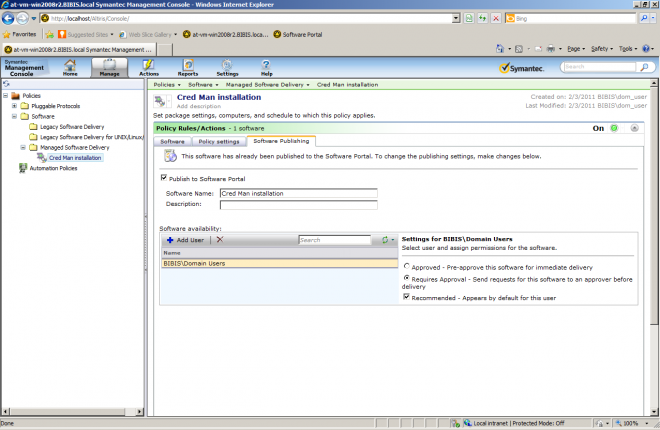Open the IE Tools menu
660x430 pixels.
point(628,49)
